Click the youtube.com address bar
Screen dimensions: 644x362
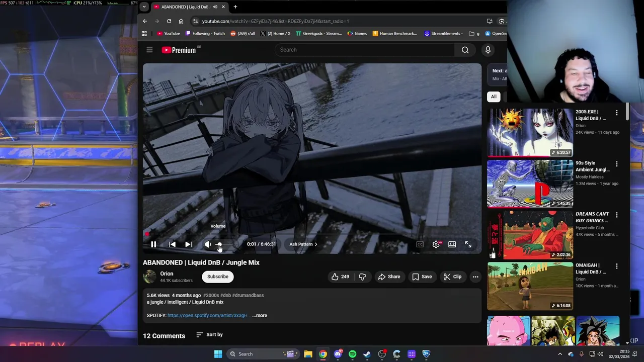(x=337, y=21)
